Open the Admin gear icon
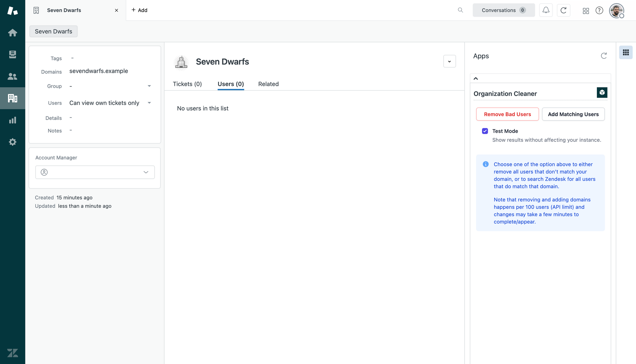 [12, 142]
